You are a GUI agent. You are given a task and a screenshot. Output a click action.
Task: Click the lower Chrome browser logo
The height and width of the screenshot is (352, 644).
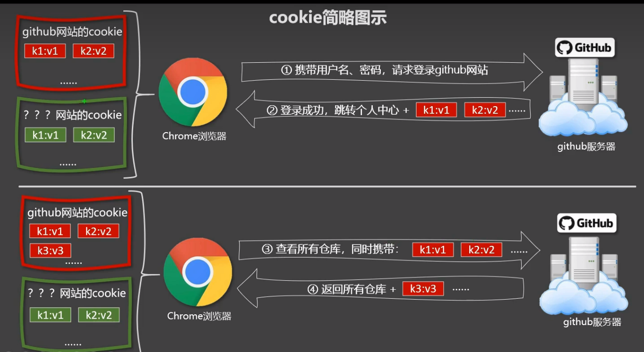pyautogui.click(x=197, y=272)
